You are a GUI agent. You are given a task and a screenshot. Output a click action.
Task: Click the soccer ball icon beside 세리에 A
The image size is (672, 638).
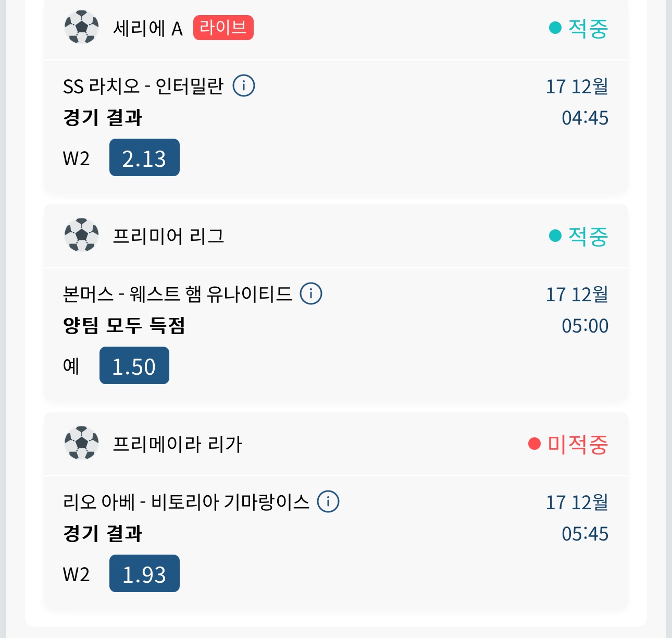[x=81, y=27]
